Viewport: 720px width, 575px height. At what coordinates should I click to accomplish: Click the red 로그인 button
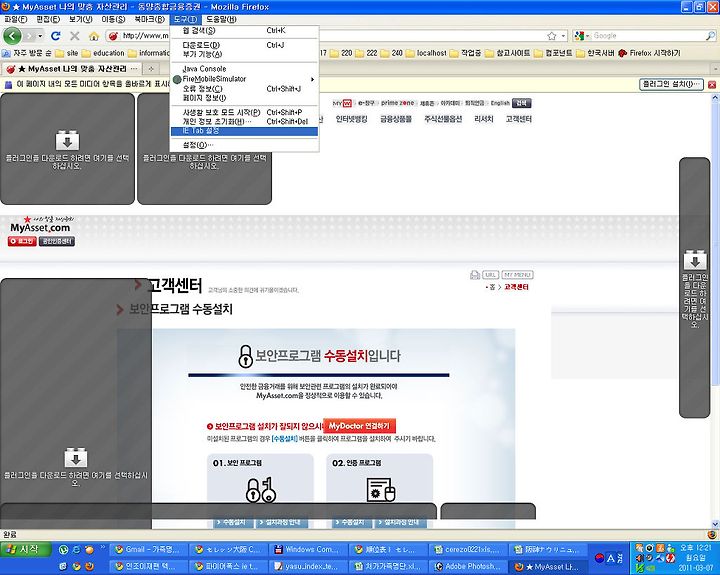coord(22,241)
